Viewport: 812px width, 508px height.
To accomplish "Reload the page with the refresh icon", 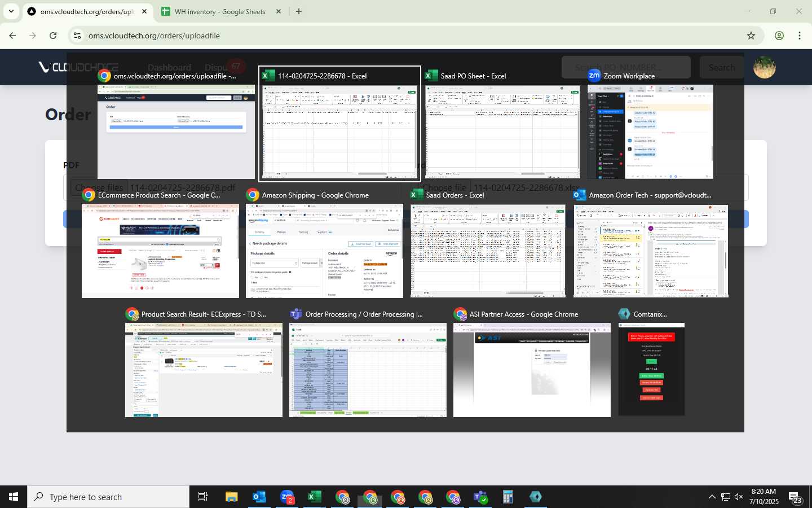I will click(53, 36).
